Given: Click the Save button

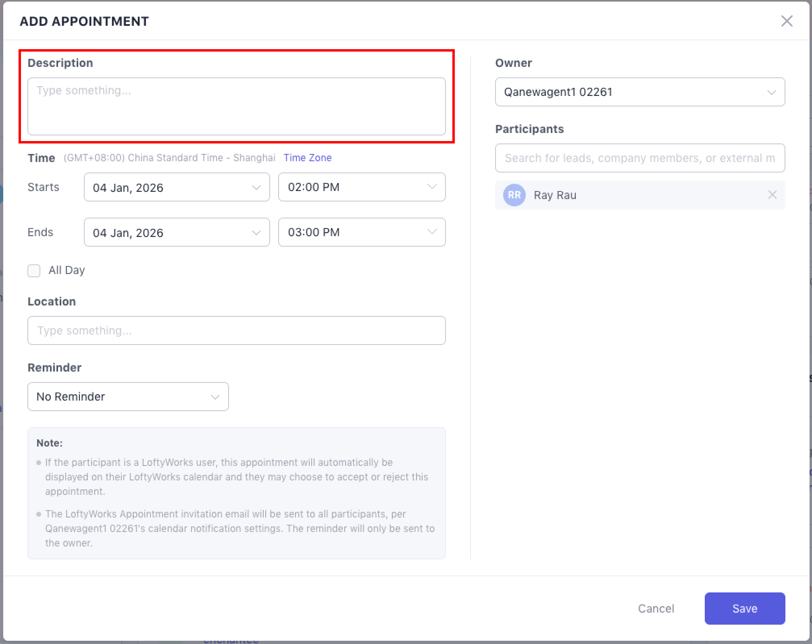Looking at the screenshot, I should click(744, 609).
